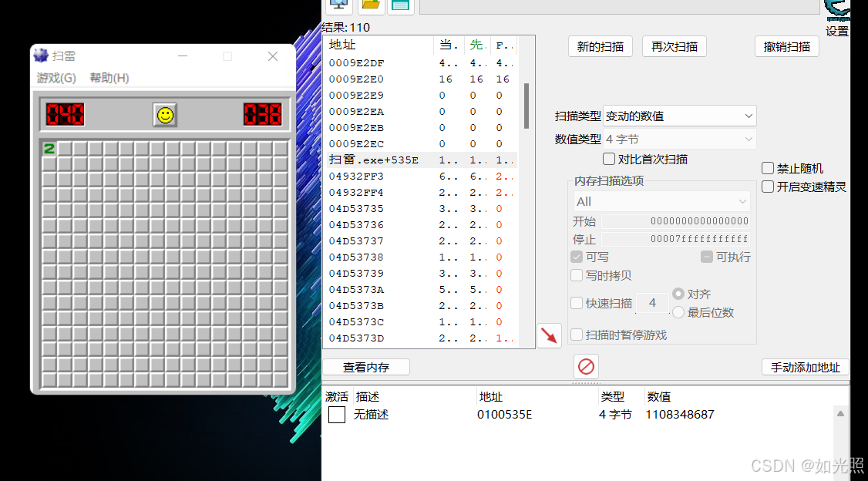Viewport: 868px width, 481px height.
Task: Click the 当 column header in results list
Action: click(x=449, y=45)
